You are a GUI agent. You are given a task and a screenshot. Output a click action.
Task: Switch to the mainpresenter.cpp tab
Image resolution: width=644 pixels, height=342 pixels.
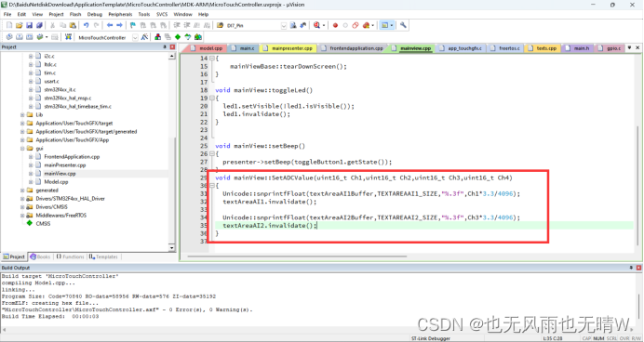[288, 48]
